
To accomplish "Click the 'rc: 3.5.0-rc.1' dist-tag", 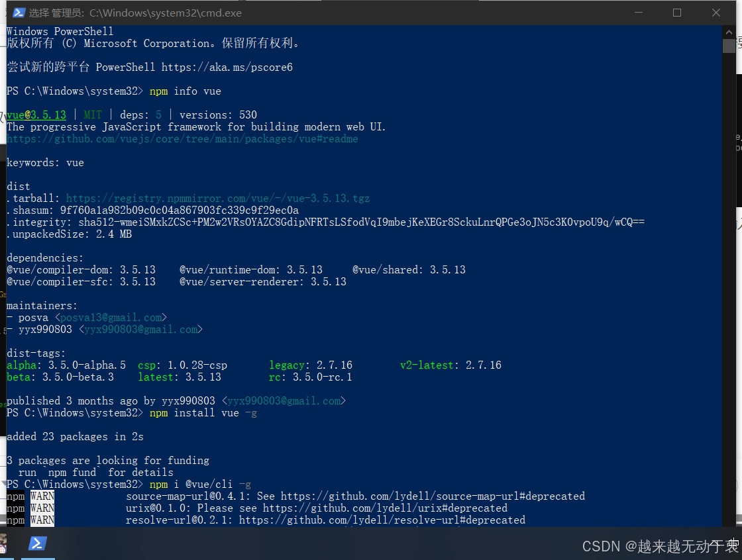I will tap(311, 377).
